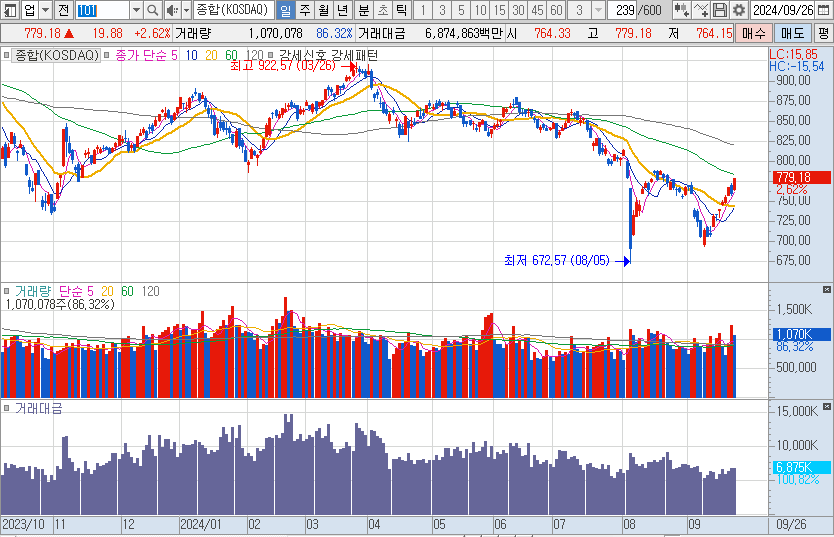This screenshot has height=537, width=834.
Task: Click the 평 button at far right
Action: point(823,33)
